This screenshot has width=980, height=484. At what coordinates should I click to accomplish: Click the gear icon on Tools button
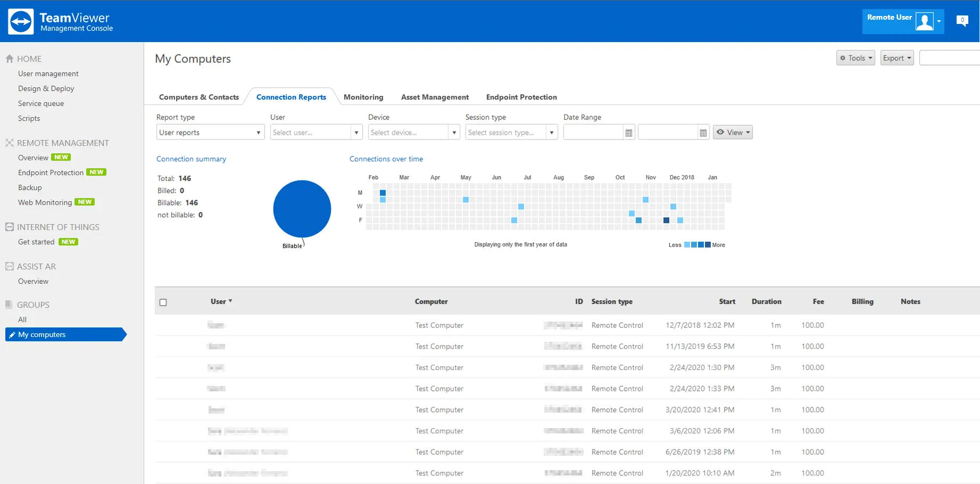(x=843, y=58)
